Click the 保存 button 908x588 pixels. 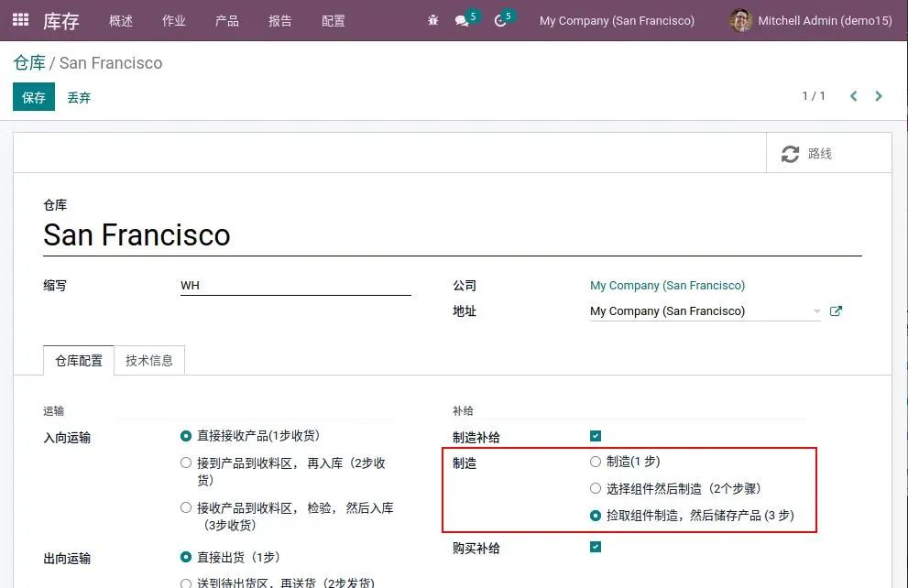click(x=34, y=97)
